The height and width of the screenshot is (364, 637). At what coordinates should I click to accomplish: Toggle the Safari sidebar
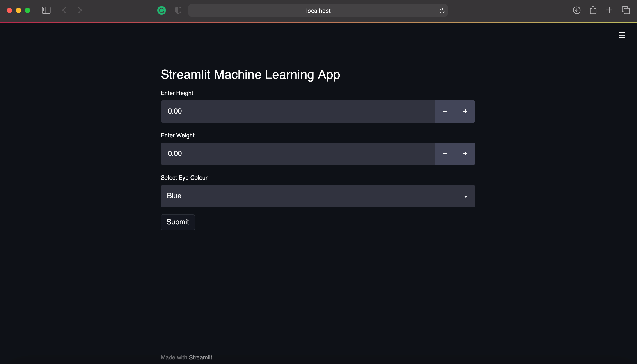click(46, 10)
